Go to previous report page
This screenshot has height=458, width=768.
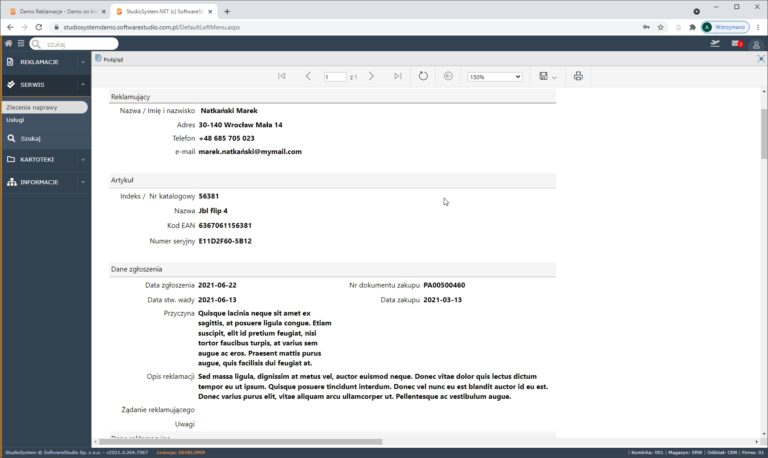pyautogui.click(x=308, y=76)
